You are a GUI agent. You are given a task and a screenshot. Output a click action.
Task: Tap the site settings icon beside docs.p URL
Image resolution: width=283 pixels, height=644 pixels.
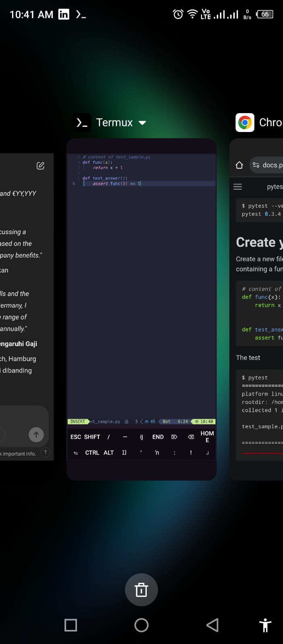(256, 165)
